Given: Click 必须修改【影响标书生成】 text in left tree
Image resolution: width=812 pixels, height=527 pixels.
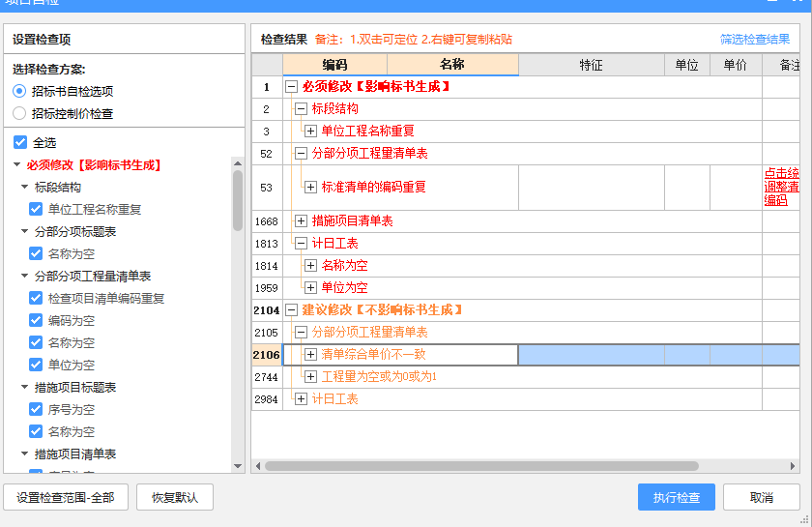Looking at the screenshot, I should tap(94, 164).
